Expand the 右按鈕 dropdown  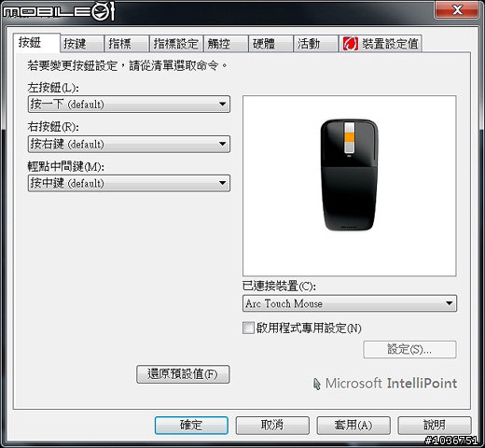[x=129, y=144]
